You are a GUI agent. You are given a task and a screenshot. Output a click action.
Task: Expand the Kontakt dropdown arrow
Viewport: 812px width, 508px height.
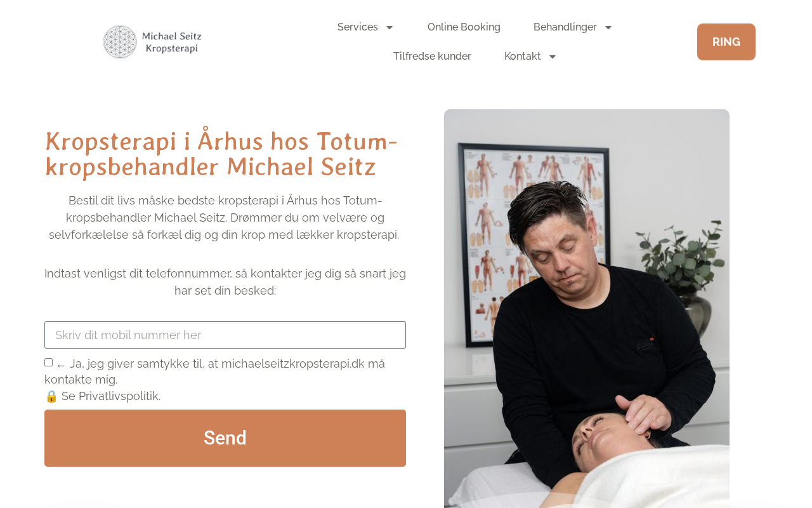click(x=553, y=57)
